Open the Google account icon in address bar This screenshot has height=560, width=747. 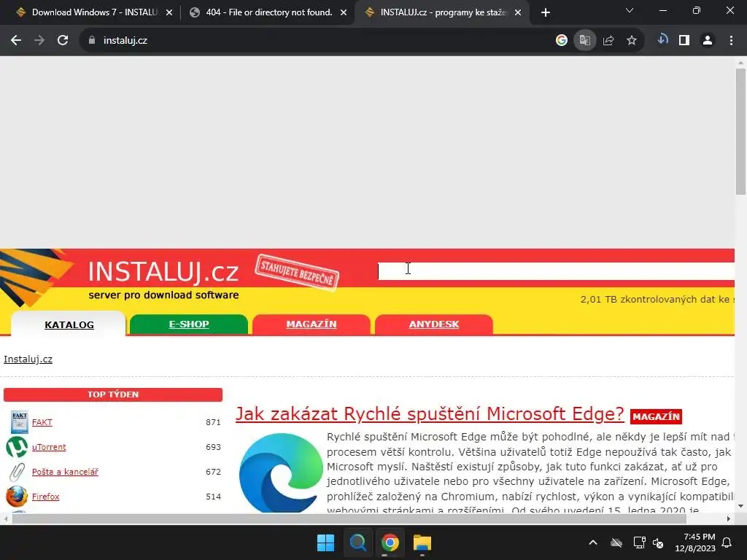561,41
